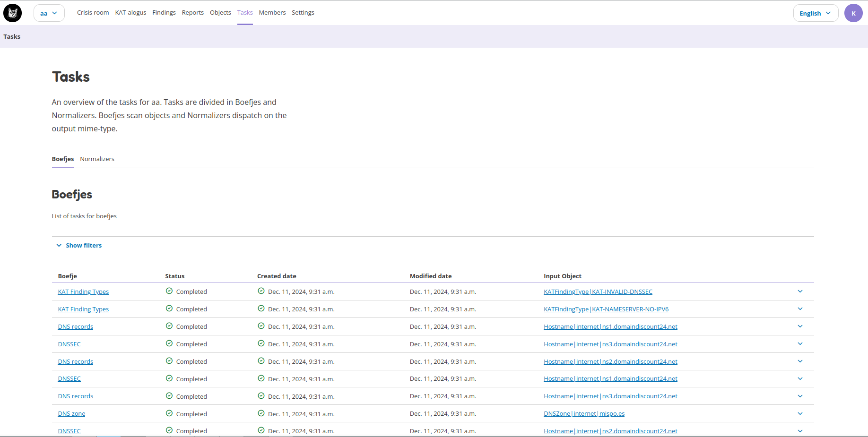Viewport: 868px width, 437px height.
Task: Select the Tasks menu item
Action: pyautogui.click(x=245, y=13)
